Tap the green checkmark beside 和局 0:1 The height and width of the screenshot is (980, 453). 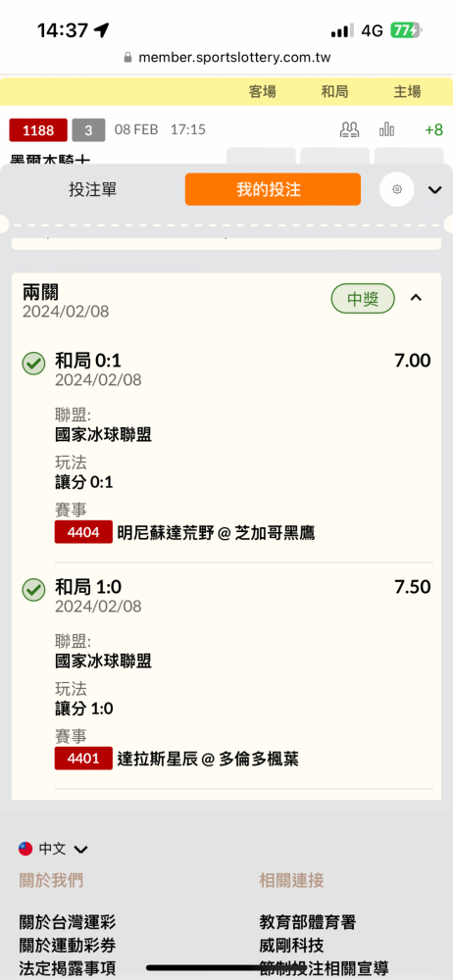click(x=33, y=364)
